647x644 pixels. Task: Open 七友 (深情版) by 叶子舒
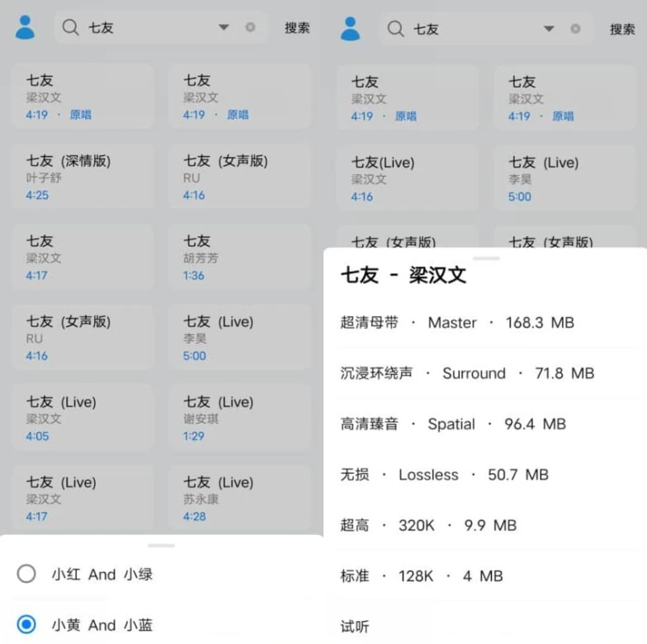83,177
